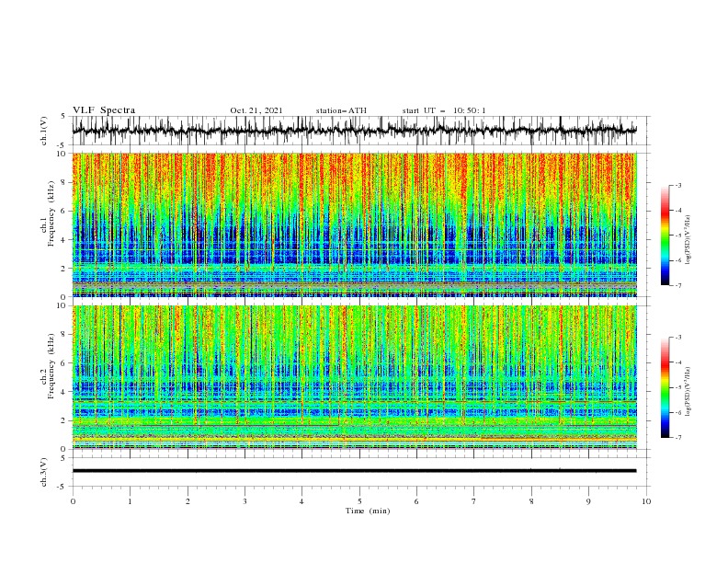Screen dimensions: 728x563
Task: Click the ch.1 voltage waveform trace
Action: (354, 131)
